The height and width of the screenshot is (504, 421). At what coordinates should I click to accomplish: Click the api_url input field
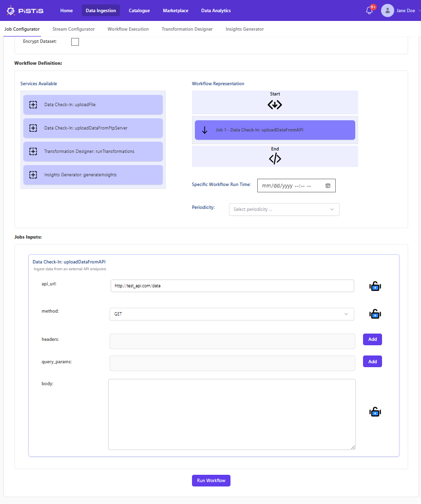tap(232, 286)
